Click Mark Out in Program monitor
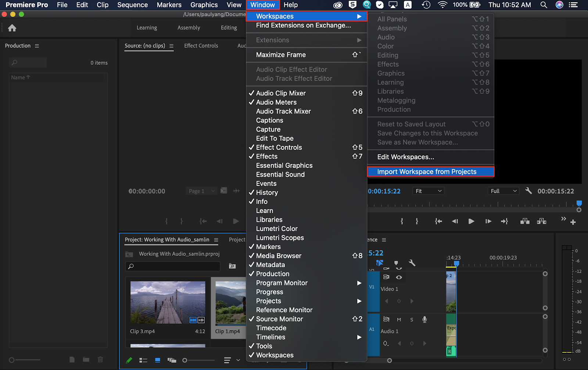Viewport: 588px width, 370px height. point(417,221)
